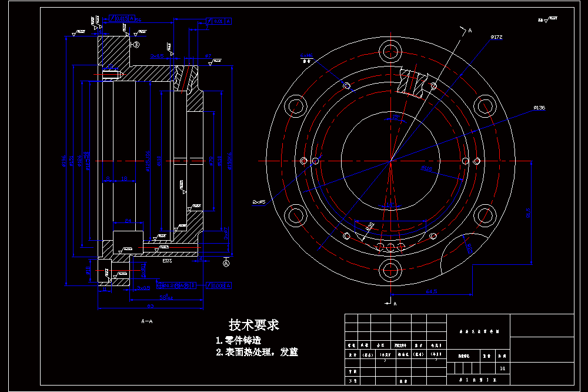The width and height of the screenshot is (588, 392).
Task: Select the Φ196 outer diameter dimension
Action: [x=64, y=161]
